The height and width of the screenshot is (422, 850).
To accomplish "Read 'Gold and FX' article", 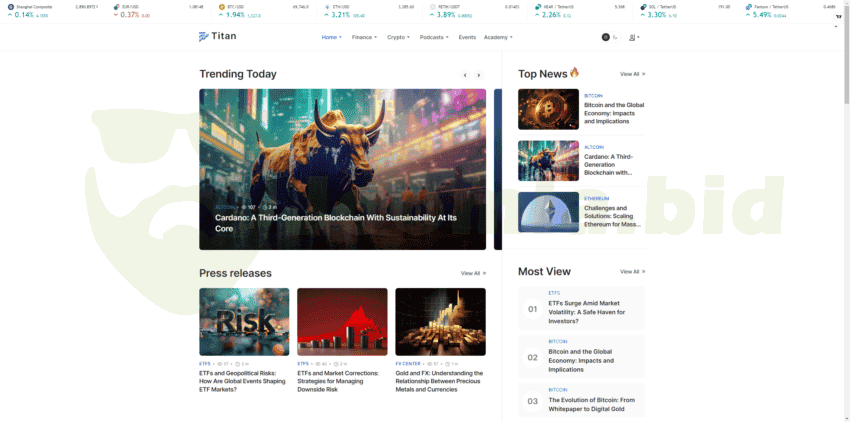I will coord(439,381).
